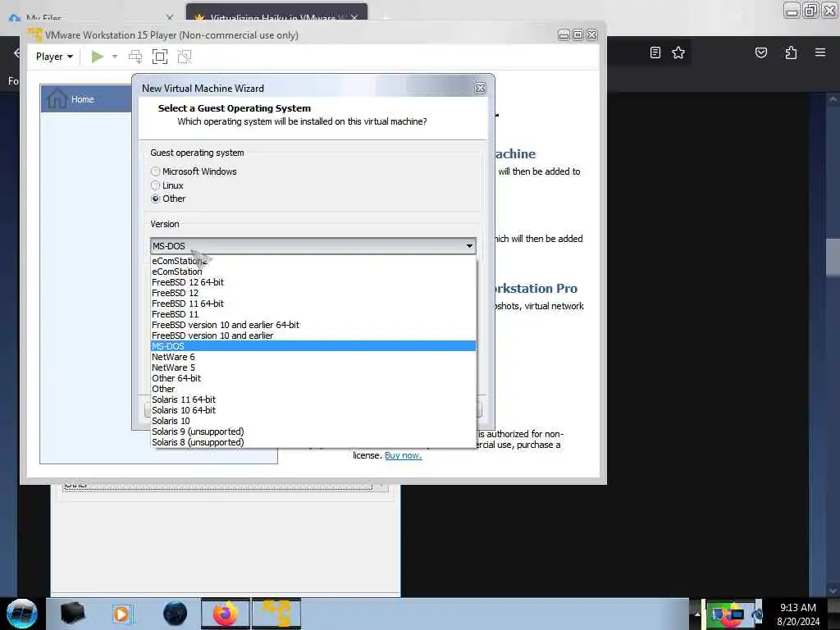The width and height of the screenshot is (840, 630).
Task: Enter full screen mode via toolbar icon
Action: [x=160, y=57]
